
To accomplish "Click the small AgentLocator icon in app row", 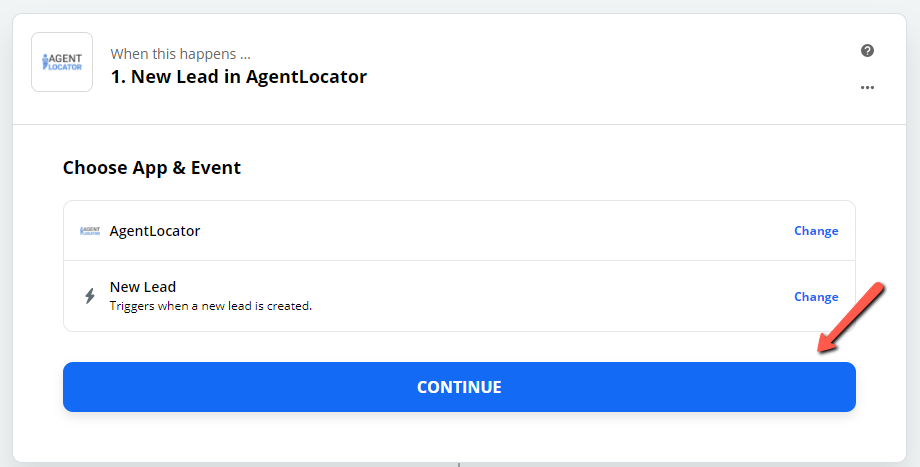I will click(x=90, y=231).
